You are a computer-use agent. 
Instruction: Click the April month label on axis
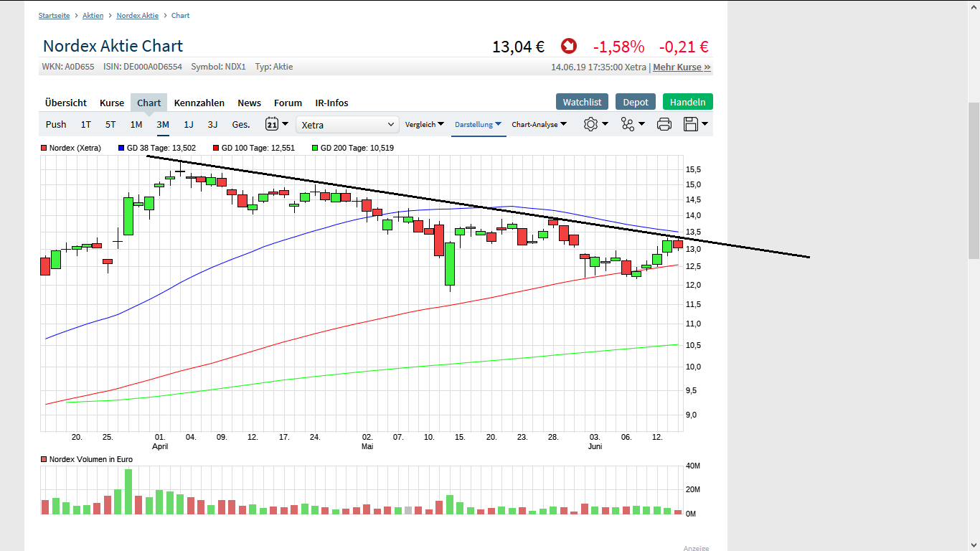(160, 446)
